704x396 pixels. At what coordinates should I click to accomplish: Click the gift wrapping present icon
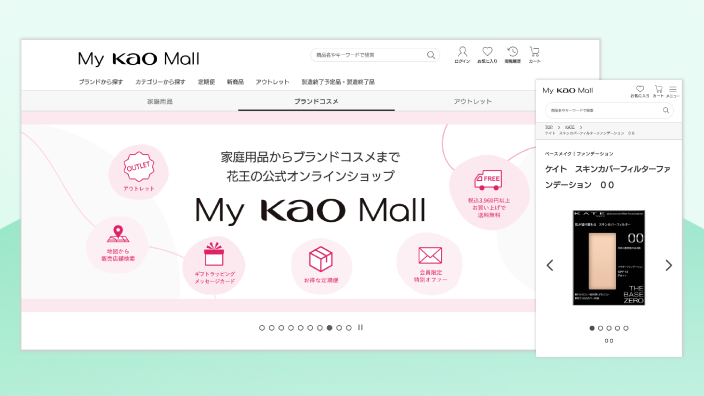point(214,254)
